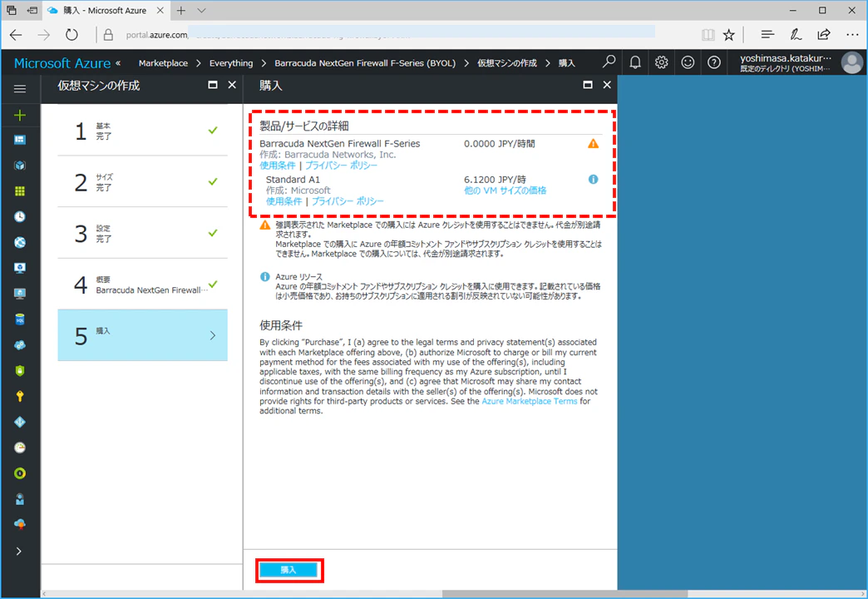868x599 pixels.
Task: Open the Azure portal search magnifier
Action: (x=609, y=62)
